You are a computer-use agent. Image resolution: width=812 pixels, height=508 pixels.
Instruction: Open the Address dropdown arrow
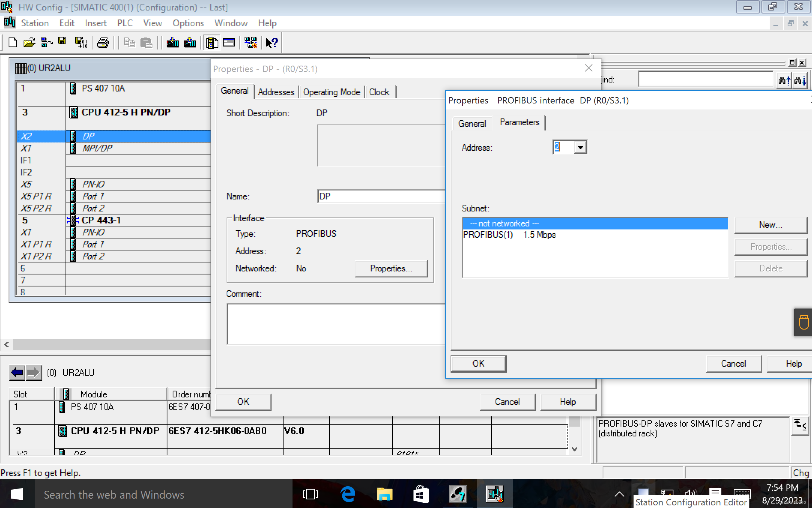[580, 147]
